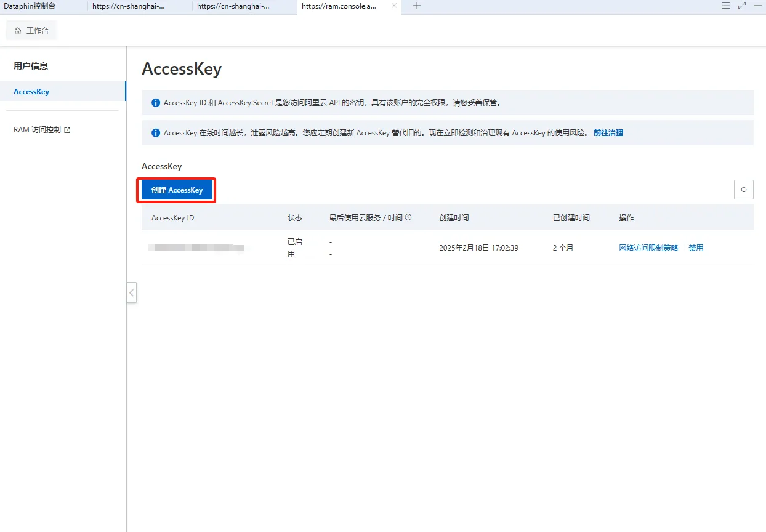Click info icon in AccessKey ID notice
The height and width of the screenshot is (532, 766).
156,103
